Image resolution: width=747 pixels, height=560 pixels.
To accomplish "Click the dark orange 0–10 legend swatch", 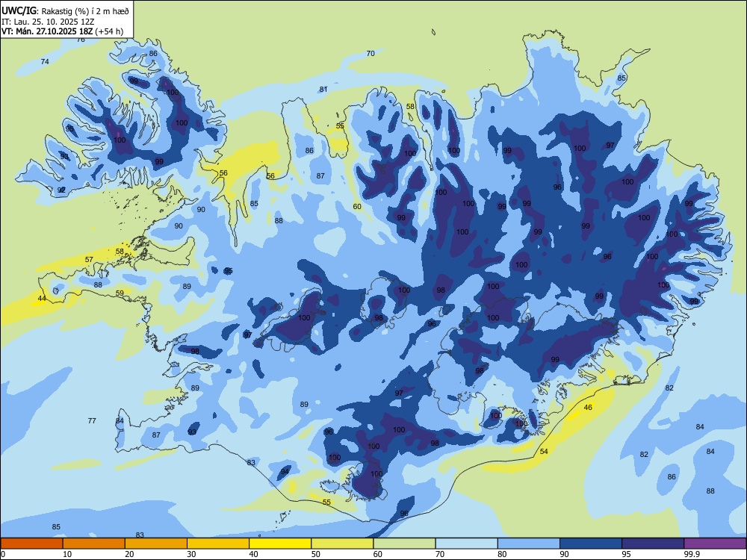I will pos(31,544).
